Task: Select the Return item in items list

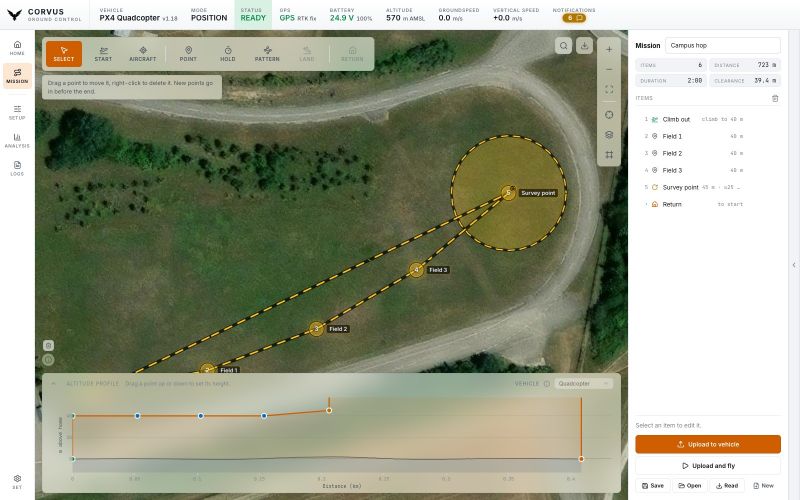Action: [x=708, y=204]
